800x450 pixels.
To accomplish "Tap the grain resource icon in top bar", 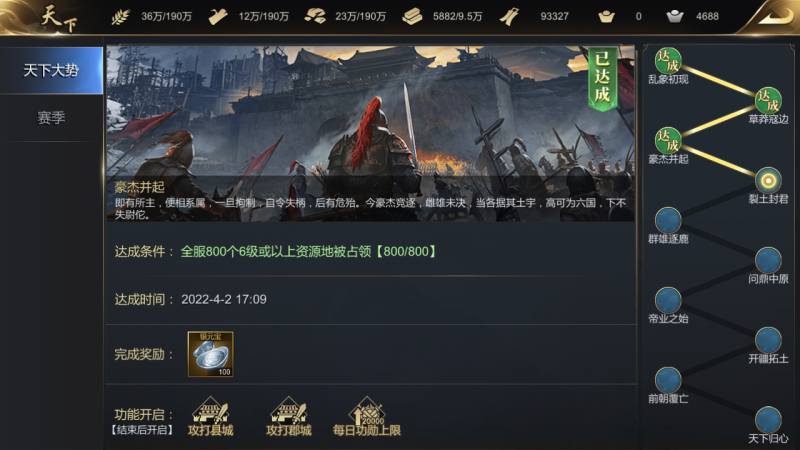I will (120, 17).
